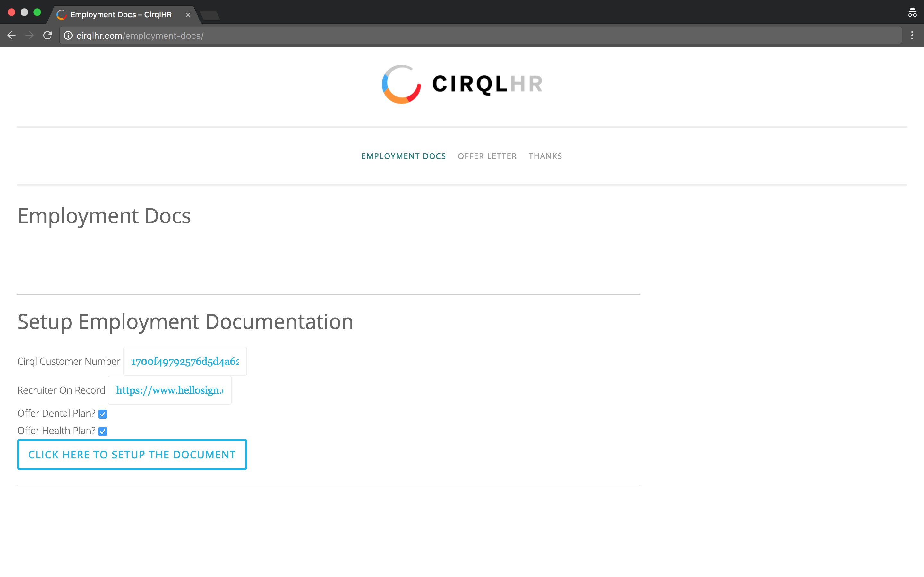Image resolution: width=924 pixels, height=577 pixels.
Task: Click into Recruiter On Record field
Action: [x=169, y=390]
